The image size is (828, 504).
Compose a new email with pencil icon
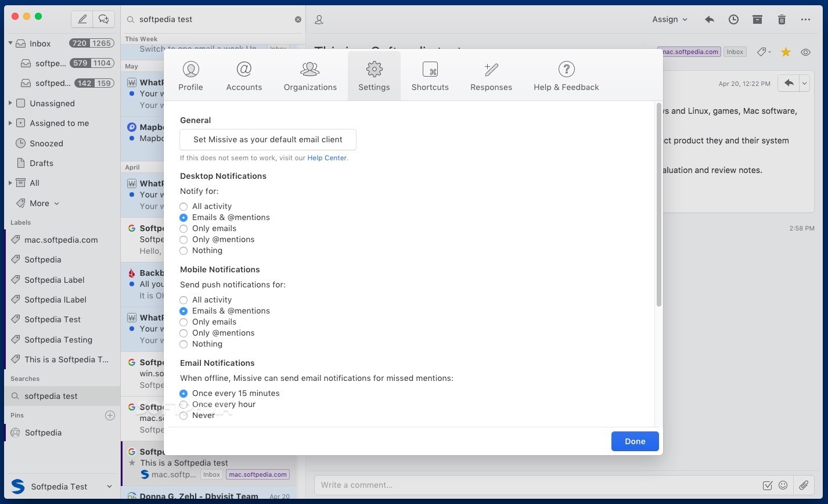click(82, 19)
